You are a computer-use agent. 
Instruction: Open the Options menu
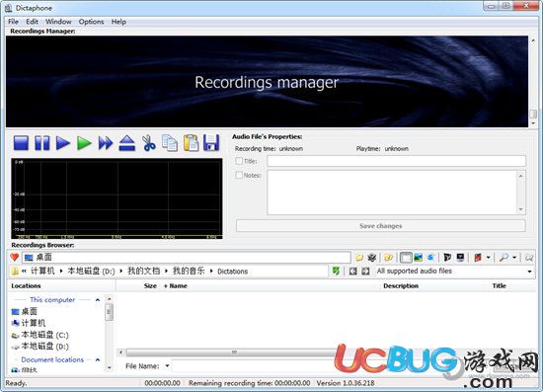coord(91,22)
